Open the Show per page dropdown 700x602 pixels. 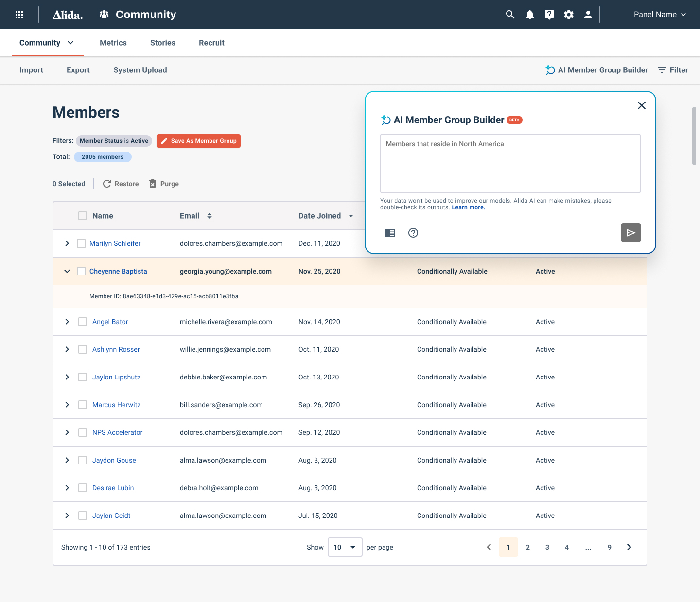pyautogui.click(x=345, y=547)
